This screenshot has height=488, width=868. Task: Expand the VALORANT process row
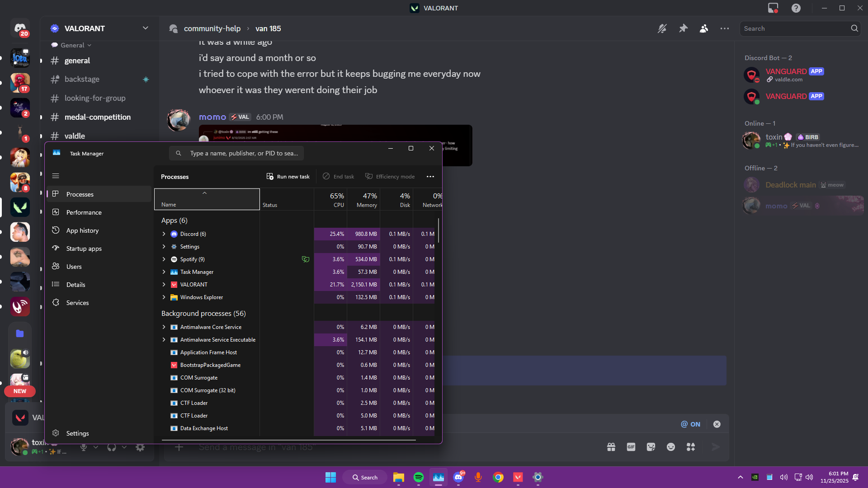164,285
